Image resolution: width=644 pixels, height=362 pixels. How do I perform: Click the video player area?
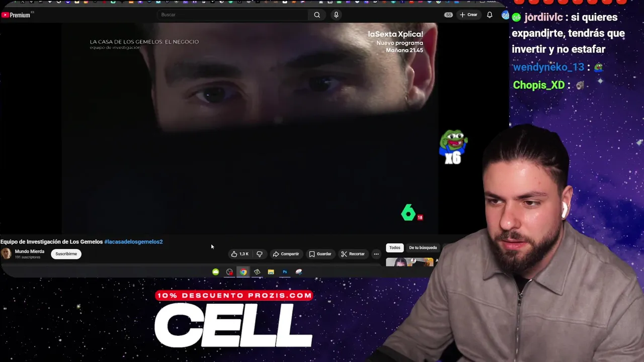[x=250, y=128]
